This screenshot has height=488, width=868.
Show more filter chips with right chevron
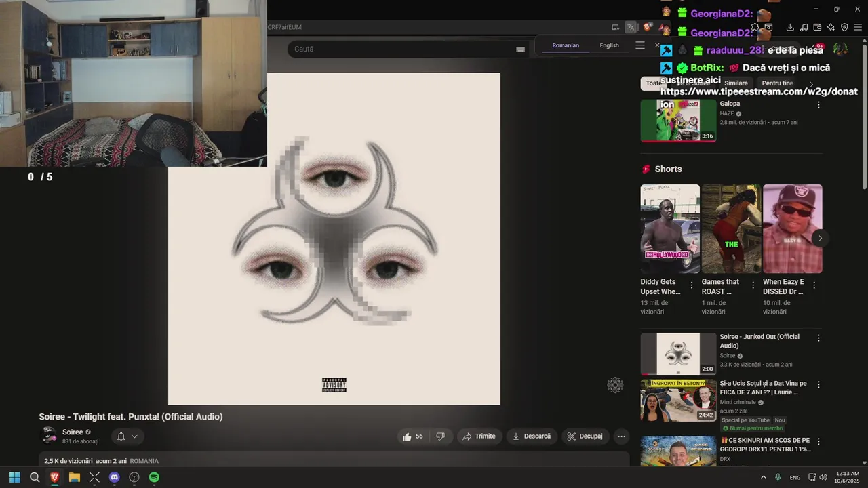coord(812,83)
